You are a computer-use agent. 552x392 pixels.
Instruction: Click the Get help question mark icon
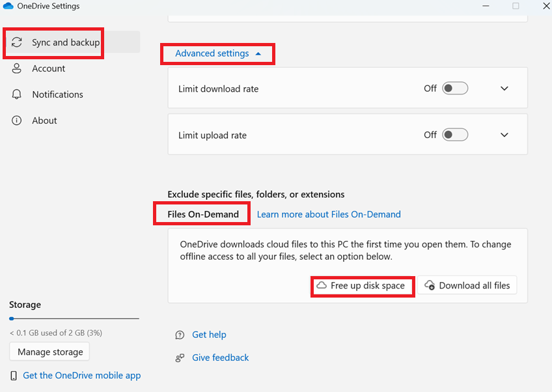180,335
